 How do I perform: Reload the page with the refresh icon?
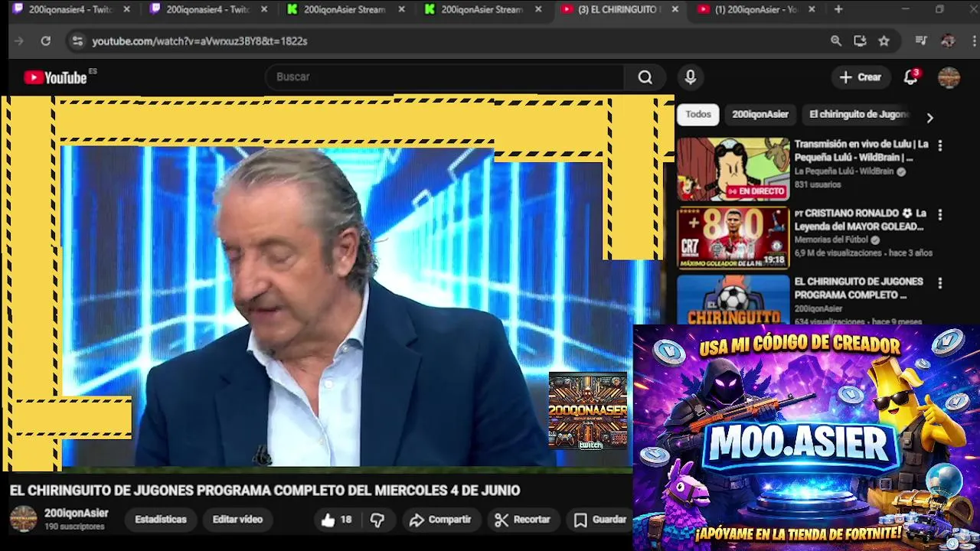point(46,41)
